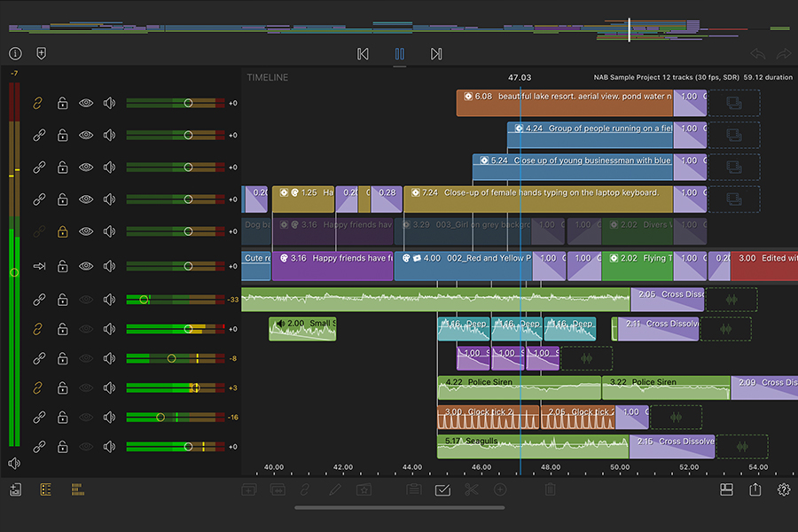Add a marker with the plus-shield icon

[41, 54]
